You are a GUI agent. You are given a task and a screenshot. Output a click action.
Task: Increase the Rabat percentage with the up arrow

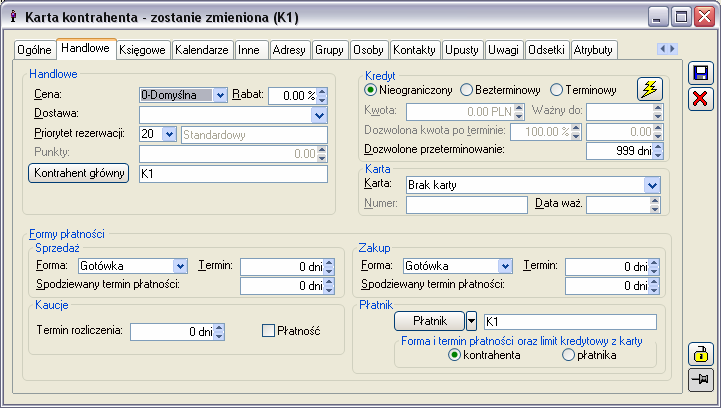coord(322,92)
